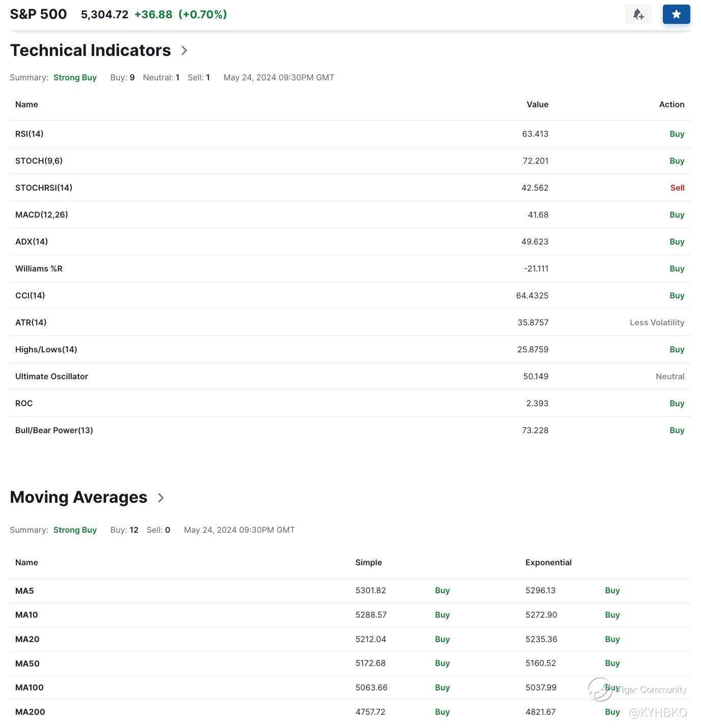Click the ATR(14) Less Volatility label

click(657, 322)
